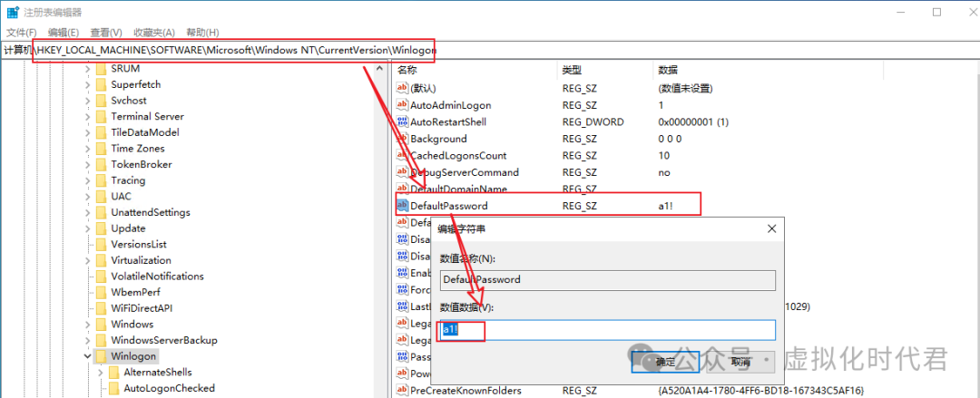Image resolution: width=980 pixels, height=398 pixels.
Task: Select the CachedLogonsCount value name
Action: click(x=458, y=156)
